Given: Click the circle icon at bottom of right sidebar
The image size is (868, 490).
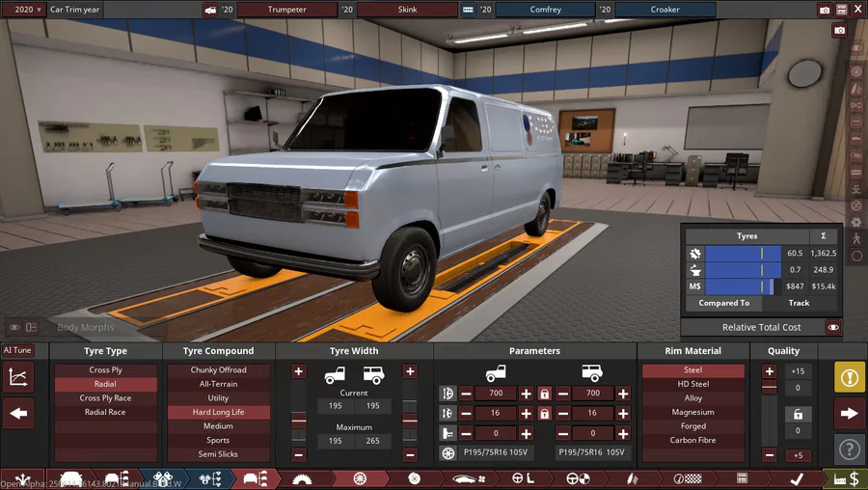Looking at the screenshot, I should pyautogui.click(x=856, y=256).
